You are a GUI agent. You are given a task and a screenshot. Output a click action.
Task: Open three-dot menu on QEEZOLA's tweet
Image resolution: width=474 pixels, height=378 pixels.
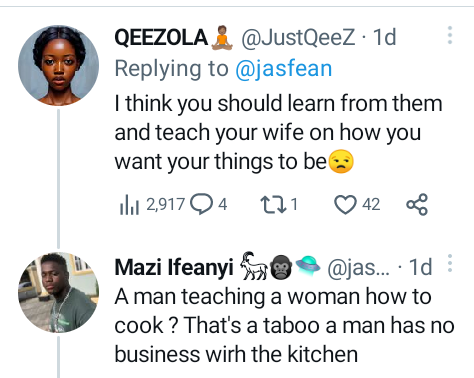[450, 35]
